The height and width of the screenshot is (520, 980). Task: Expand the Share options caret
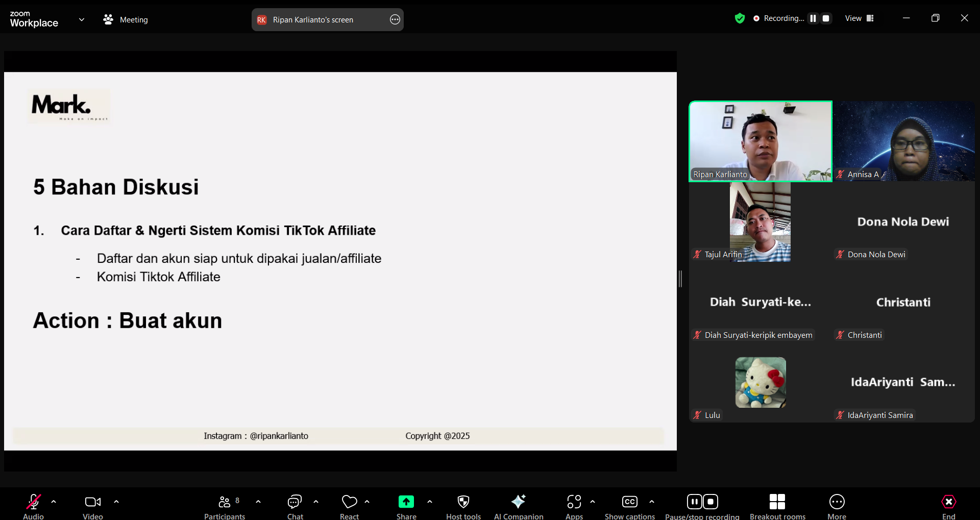click(x=430, y=502)
